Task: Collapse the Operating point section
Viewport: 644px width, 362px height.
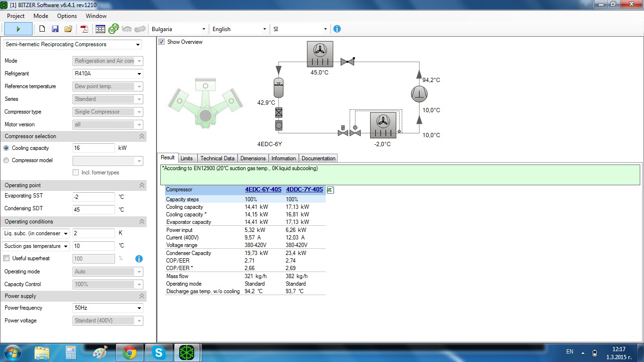Action: [141, 185]
